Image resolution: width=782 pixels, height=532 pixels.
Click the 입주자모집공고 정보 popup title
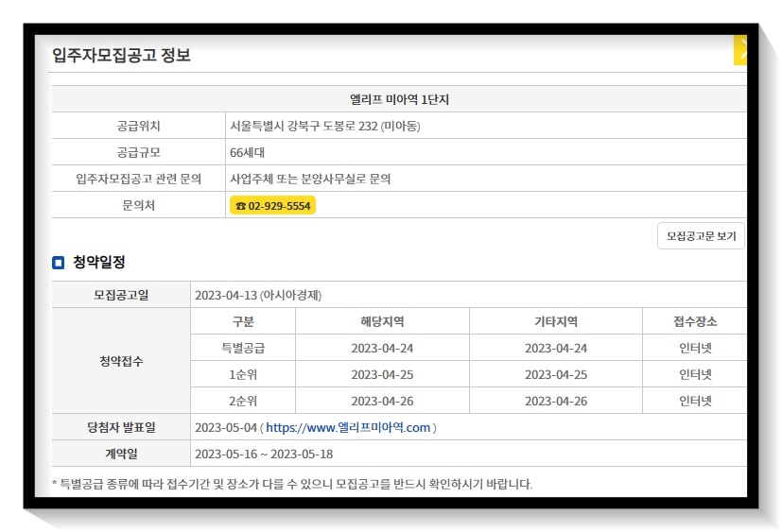[121, 55]
